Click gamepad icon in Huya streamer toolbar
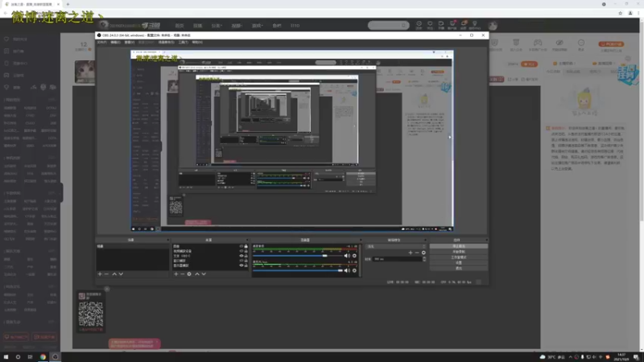 tap(538, 43)
